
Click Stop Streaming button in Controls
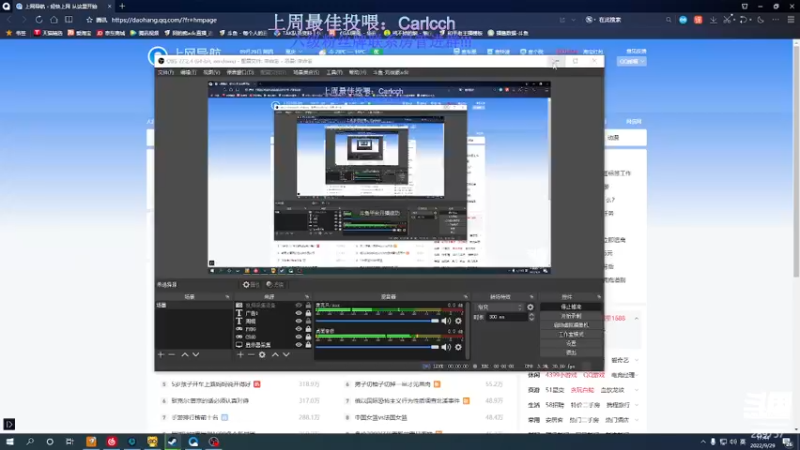(571, 307)
